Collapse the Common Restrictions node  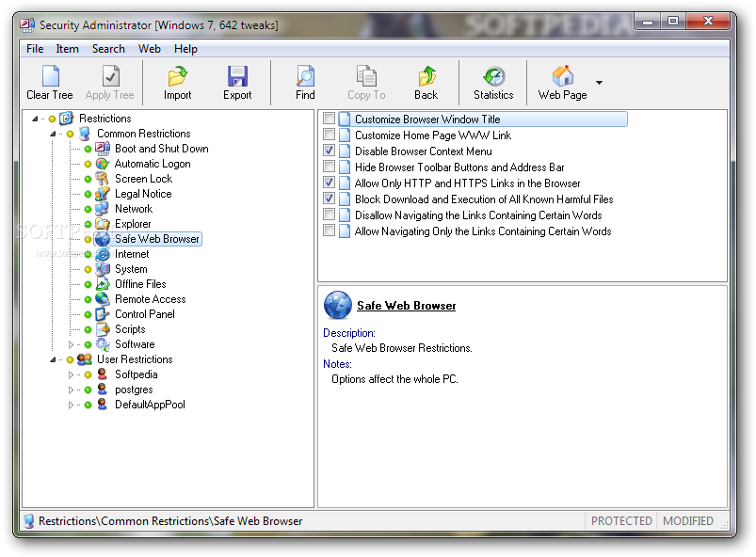(53, 134)
